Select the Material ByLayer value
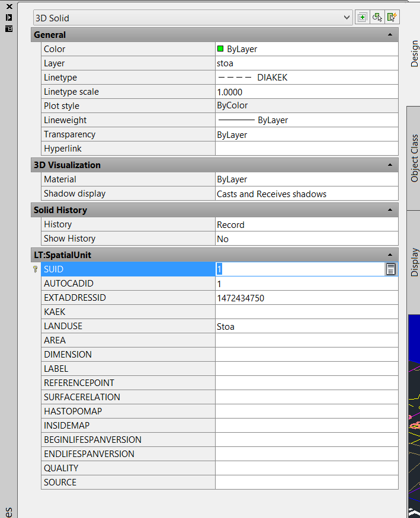Viewport: 420px width, 518px height. [x=307, y=179]
